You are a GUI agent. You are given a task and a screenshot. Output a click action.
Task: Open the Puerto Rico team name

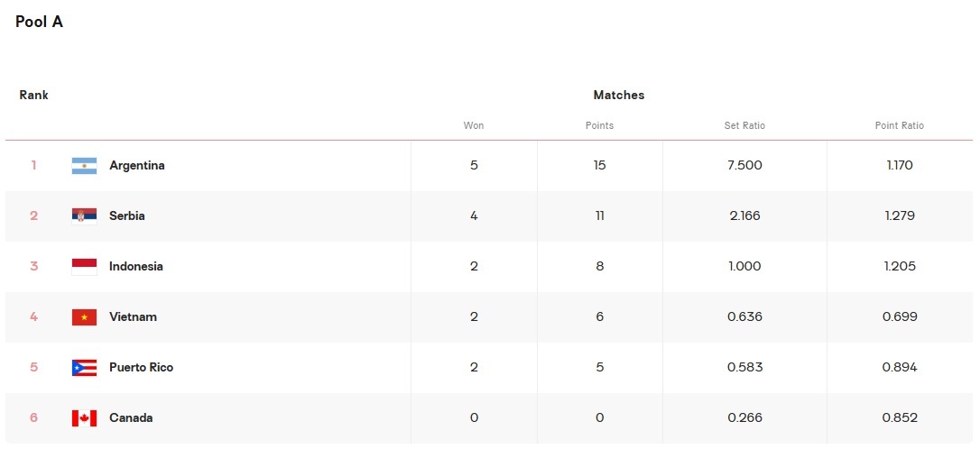click(142, 368)
